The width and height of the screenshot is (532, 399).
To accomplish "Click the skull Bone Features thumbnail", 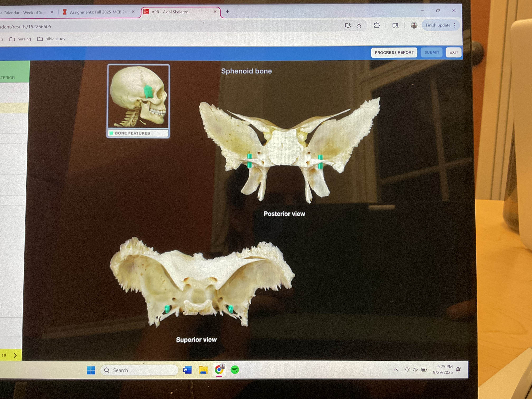I will click(x=138, y=101).
